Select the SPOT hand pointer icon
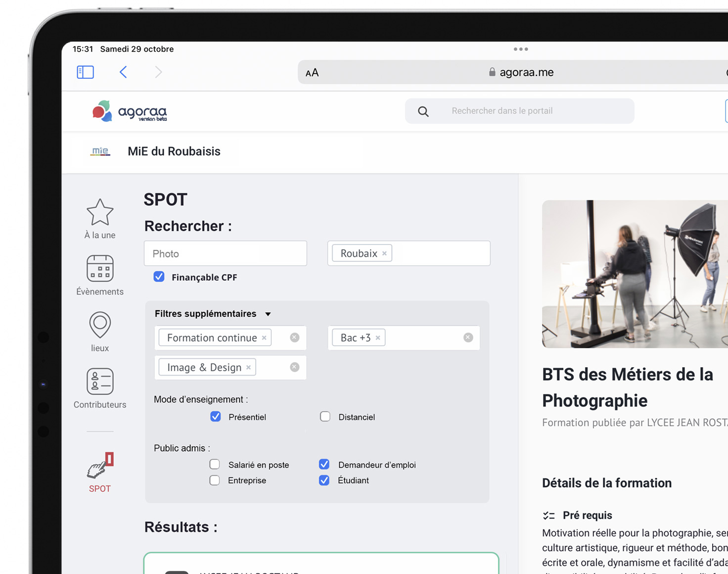 (x=100, y=466)
